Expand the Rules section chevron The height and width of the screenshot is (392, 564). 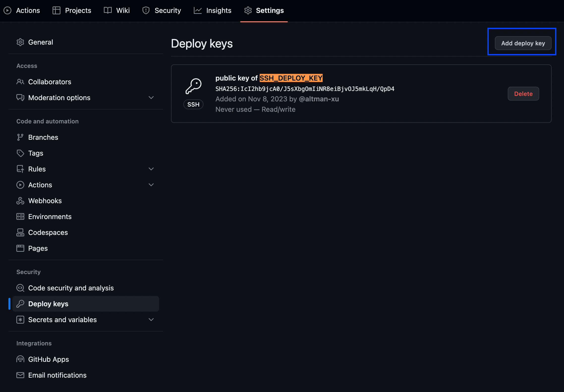pyautogui.click(x=151, y=169)
